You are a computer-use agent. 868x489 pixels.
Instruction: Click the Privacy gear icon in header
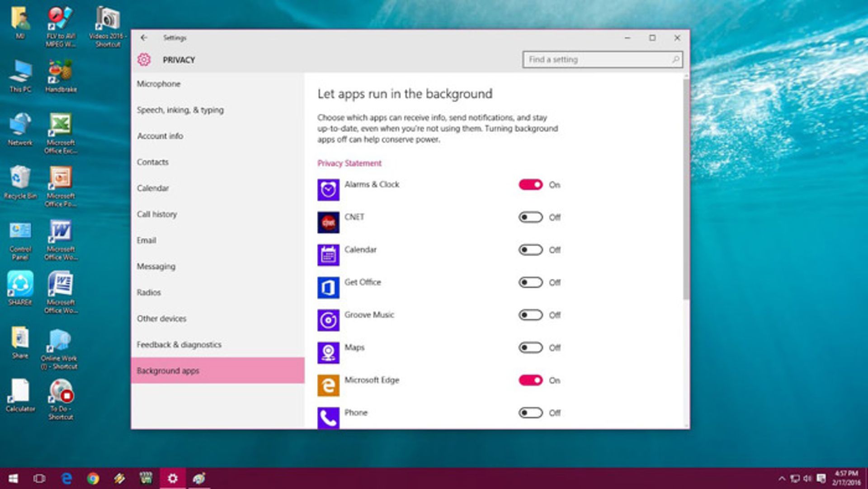pos(144,60)
